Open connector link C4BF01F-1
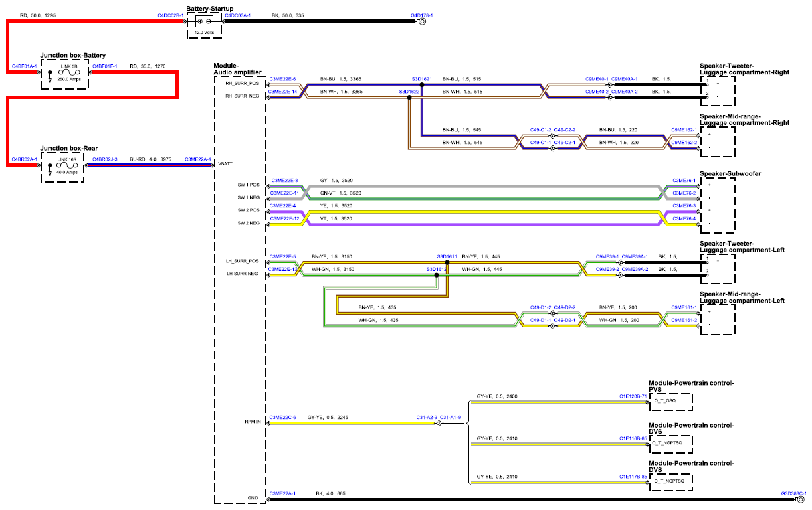The image size is (812, 510). (x=104, y=66)
